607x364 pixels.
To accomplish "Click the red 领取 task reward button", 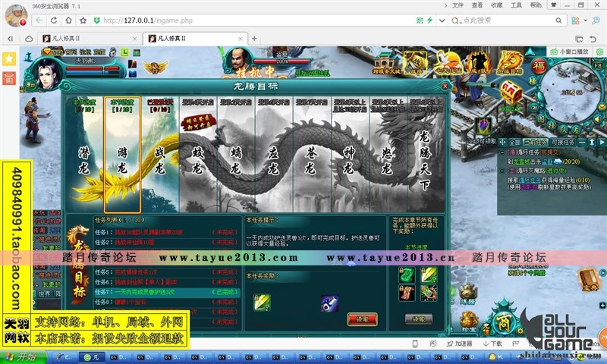I will [x=362, y=319].
